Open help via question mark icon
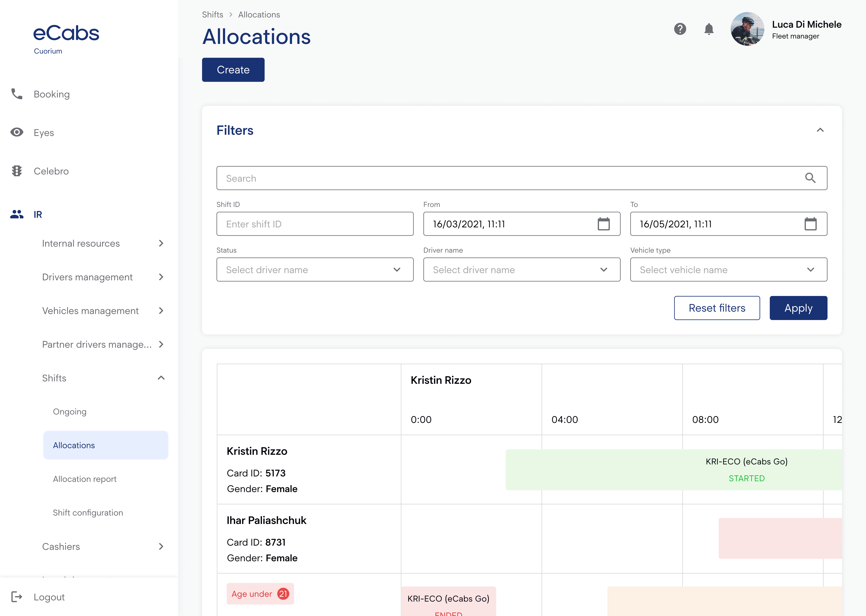The height and width of the screenshot is (616, 866). (x=680, y=29)
